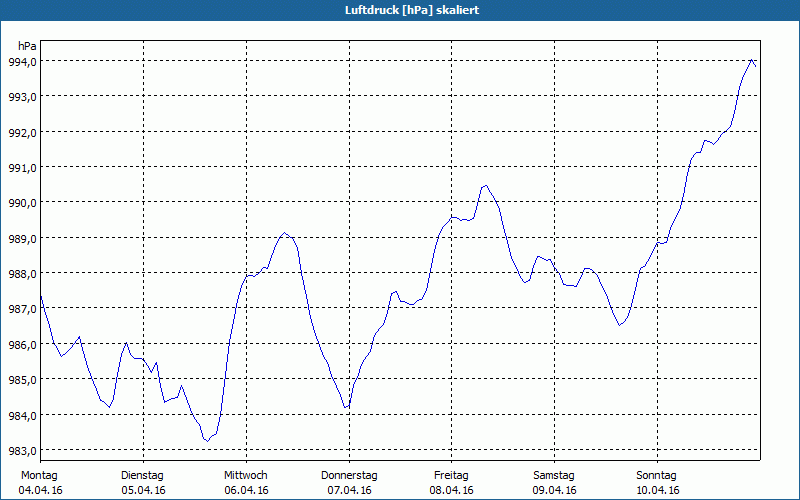Viewport: 800px width, 500px height.
Task: Click the 987,0 axis value
Action: (x=22, y=309)
